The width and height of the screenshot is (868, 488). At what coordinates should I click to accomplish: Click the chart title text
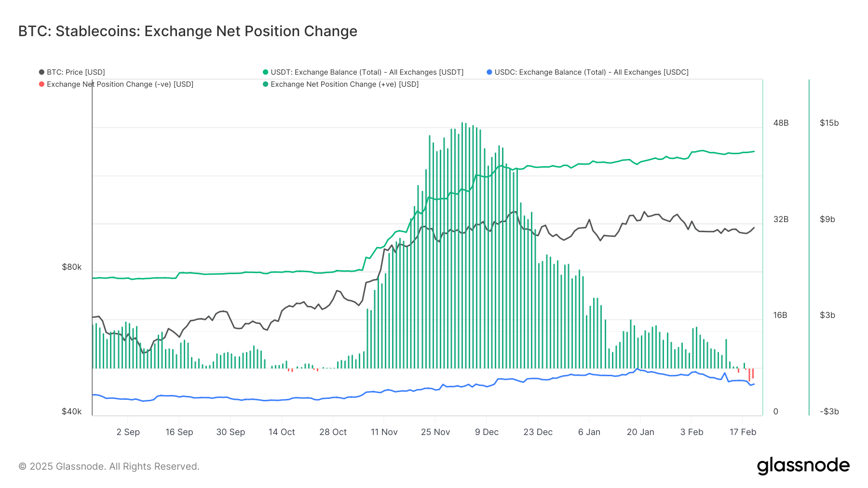(x=188, y=31)
